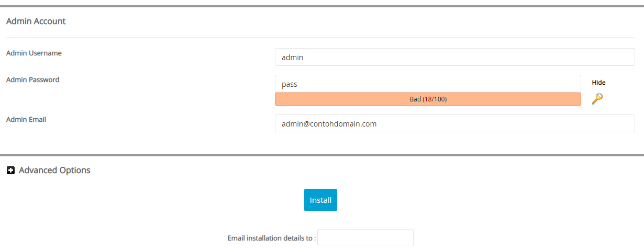This screenshot has width=644, height=252.
Task: Focus the Admin Password input field
Action: (x=427, y=84)
